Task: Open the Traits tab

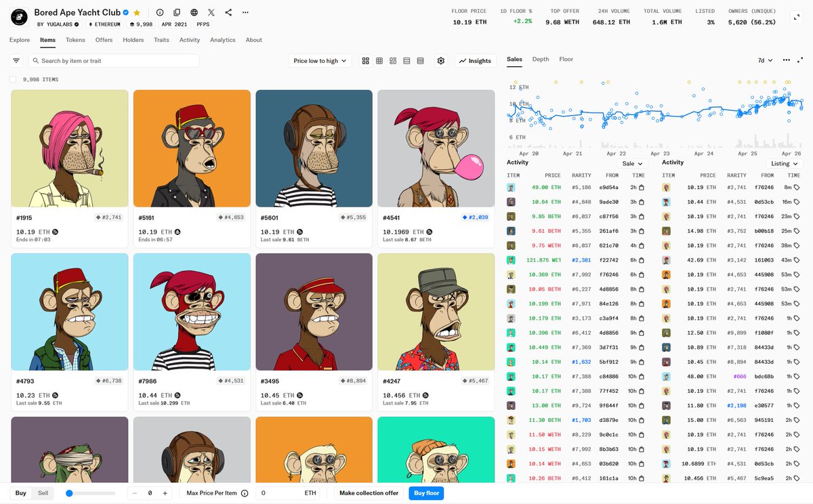Action: [161, 40]
